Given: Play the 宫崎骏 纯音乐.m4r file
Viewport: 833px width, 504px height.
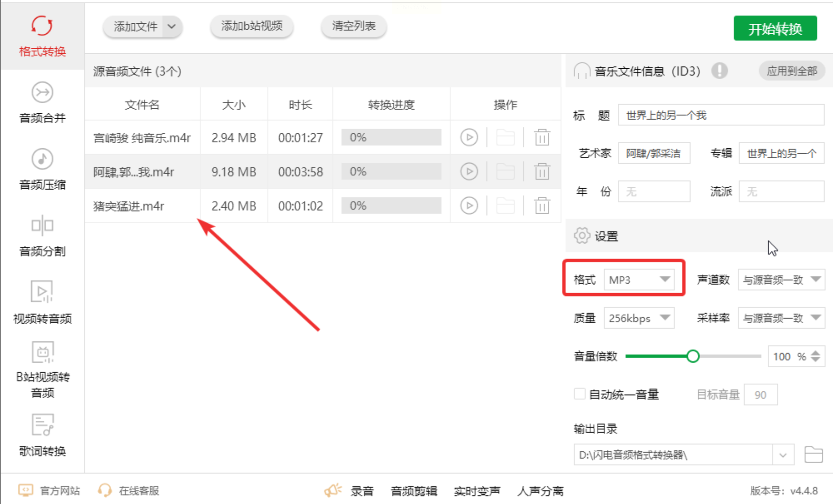Looking at the screenshot, I should click(469, 137).
